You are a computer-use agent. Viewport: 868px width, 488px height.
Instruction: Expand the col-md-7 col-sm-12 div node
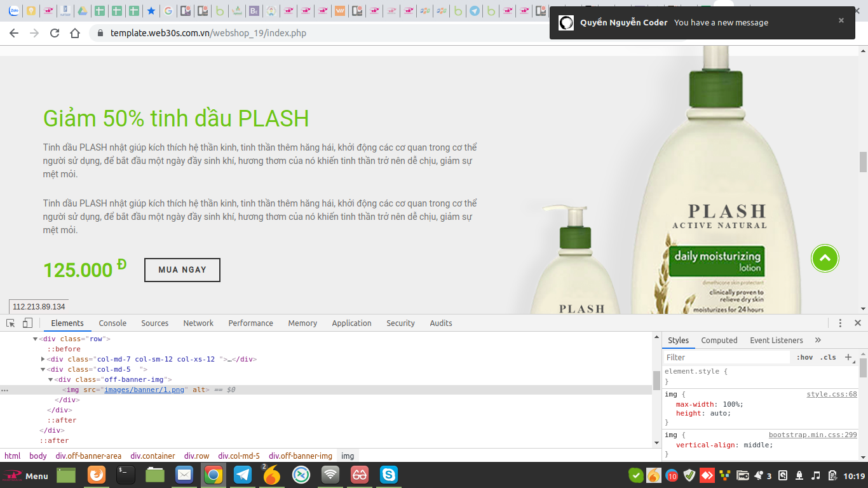coord(43,359)
